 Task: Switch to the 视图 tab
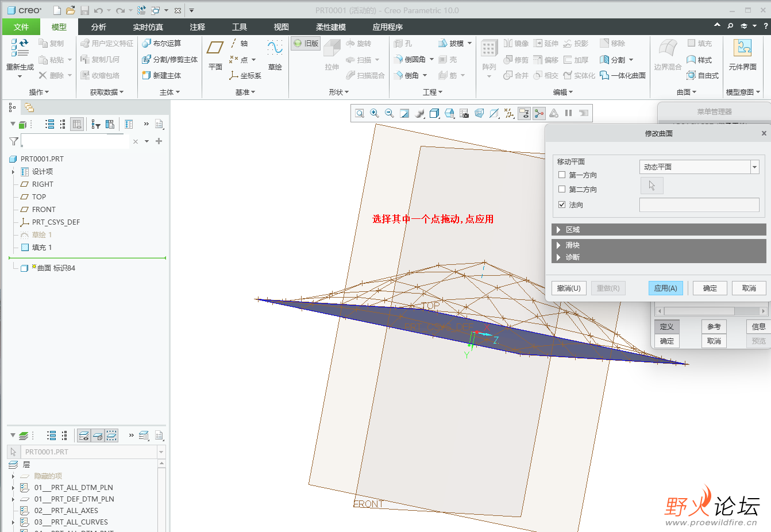click(282, 27)
